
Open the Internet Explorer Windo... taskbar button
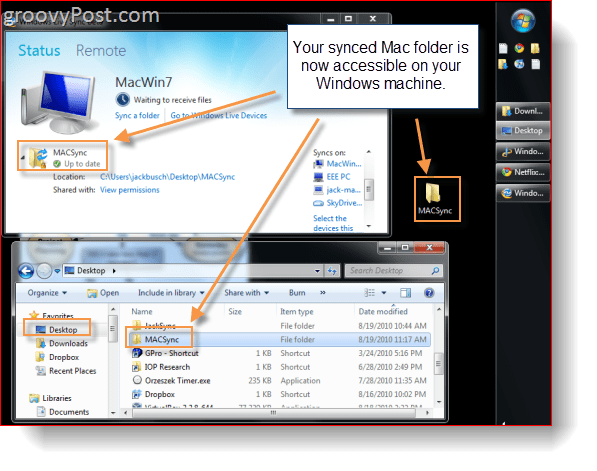tap(523, 193)
